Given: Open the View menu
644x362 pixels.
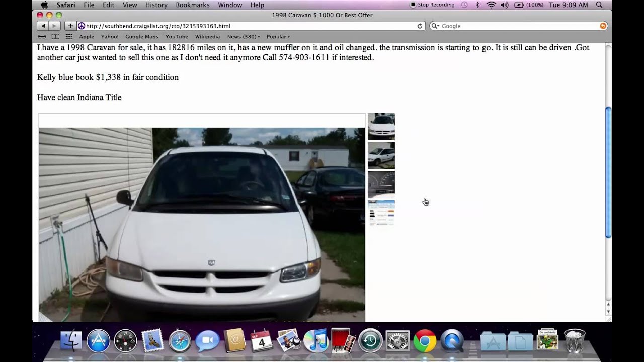Looking at the screenshot, I should pyautogui.click(x=130, y=5).
